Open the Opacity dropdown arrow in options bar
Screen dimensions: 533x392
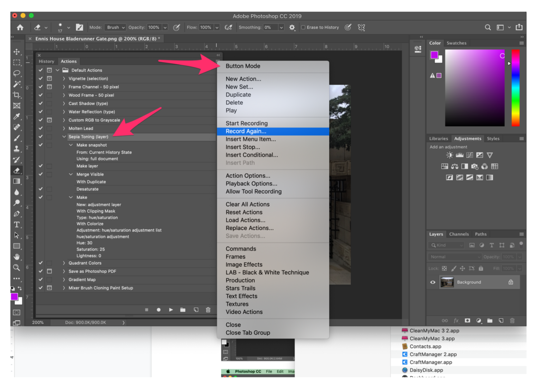pyautogui.click(x=165, y=27)
